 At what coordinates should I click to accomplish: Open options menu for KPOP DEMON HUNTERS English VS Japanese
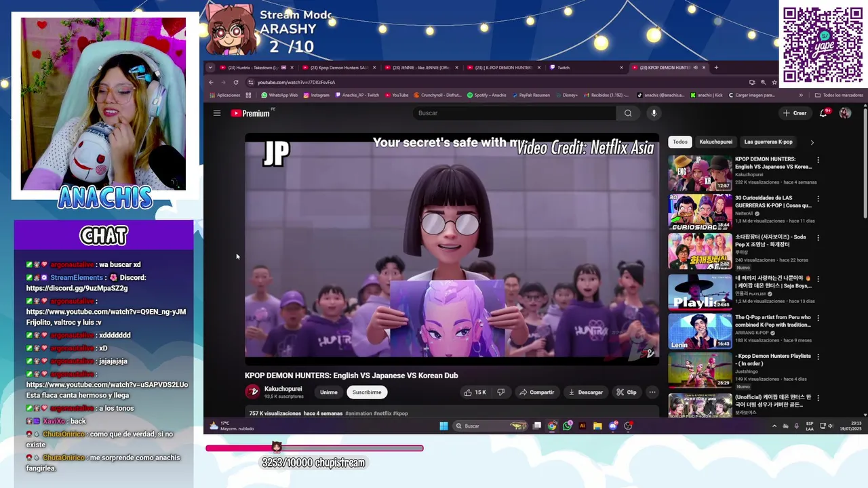click(818, 160)
